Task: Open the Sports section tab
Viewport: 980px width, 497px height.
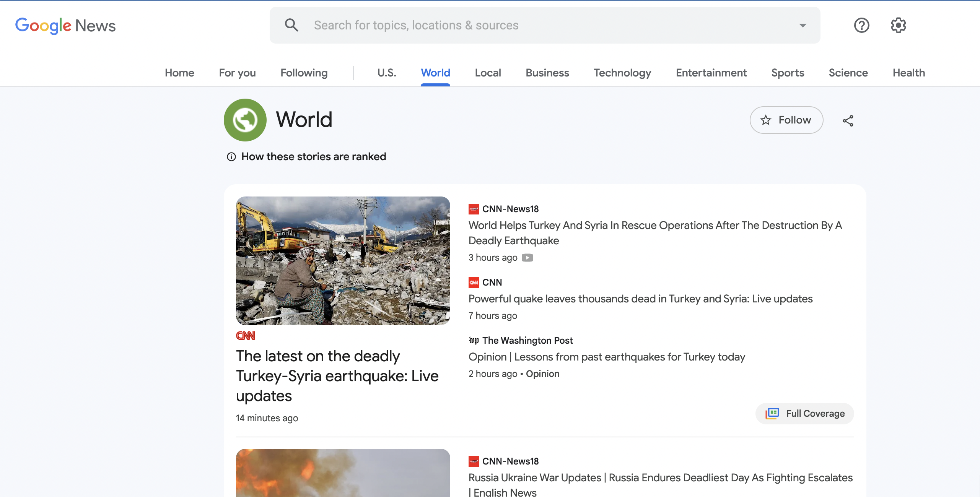Action: tap(788, 73)
